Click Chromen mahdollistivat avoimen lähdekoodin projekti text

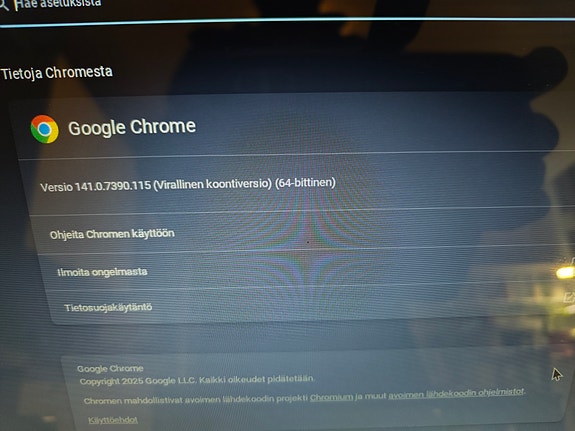pyautogui.click(x=195, y=399)
